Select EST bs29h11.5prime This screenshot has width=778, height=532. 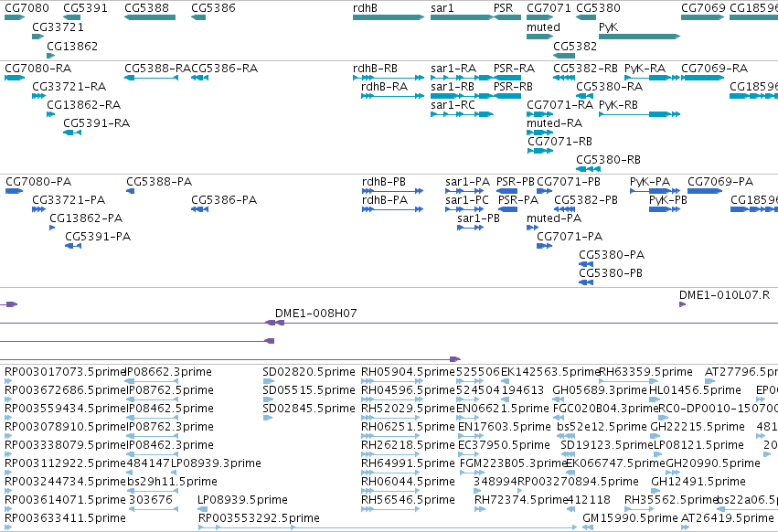coord(172,482)
